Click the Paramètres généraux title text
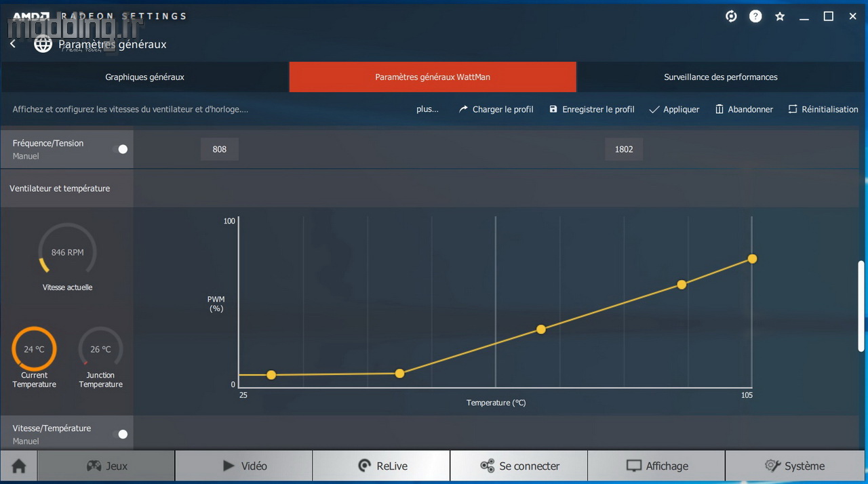Screen dimensions: 868x484 [113, 45]
